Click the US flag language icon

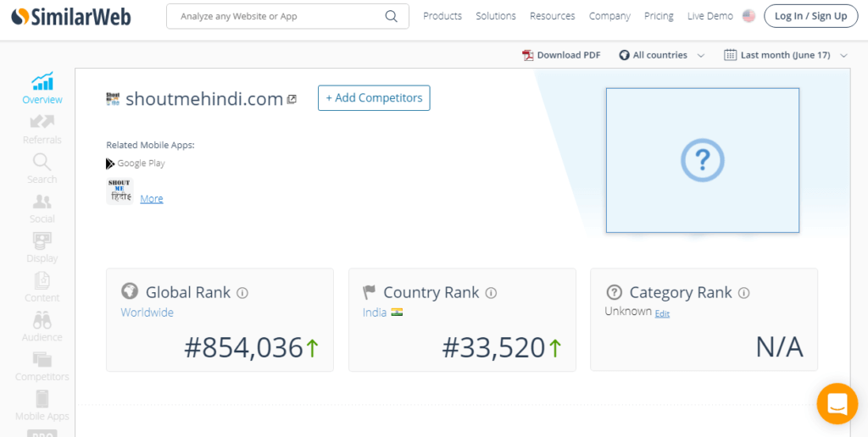point(749,16)
